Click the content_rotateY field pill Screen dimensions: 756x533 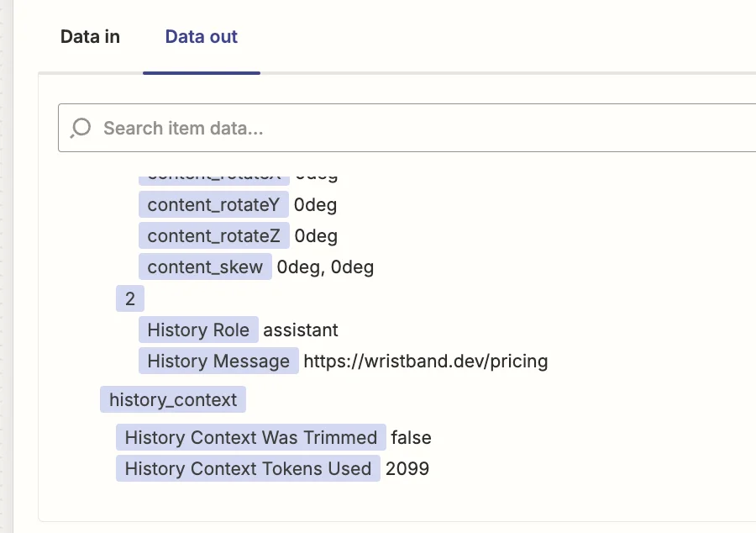pyautogui.click(x=213, y=204)
